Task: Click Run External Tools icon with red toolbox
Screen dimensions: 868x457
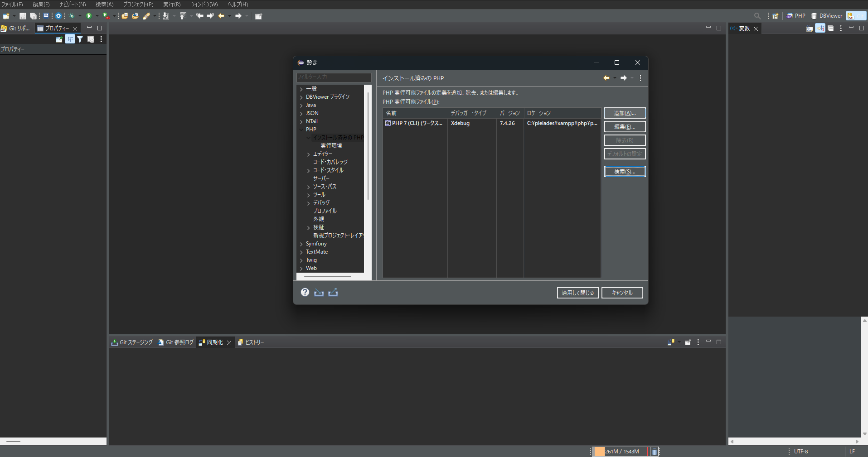Action: pos(106,16)
